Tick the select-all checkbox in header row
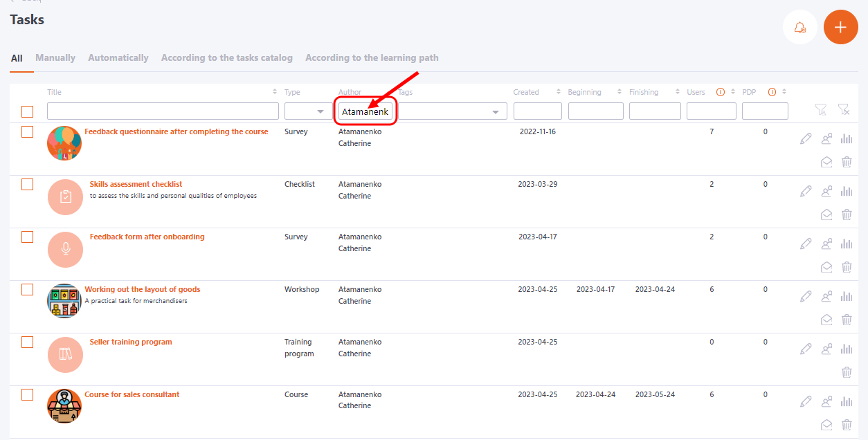868x440 pixels. coord(28,111)
